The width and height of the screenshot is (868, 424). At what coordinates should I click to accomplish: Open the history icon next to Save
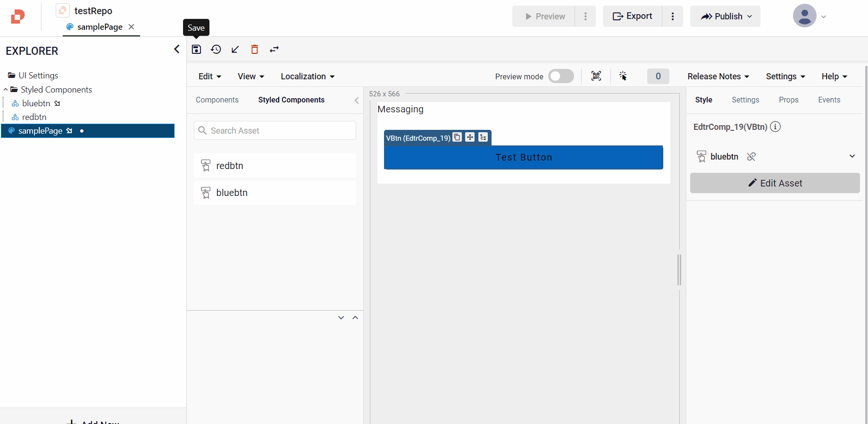tap(216, 50)
